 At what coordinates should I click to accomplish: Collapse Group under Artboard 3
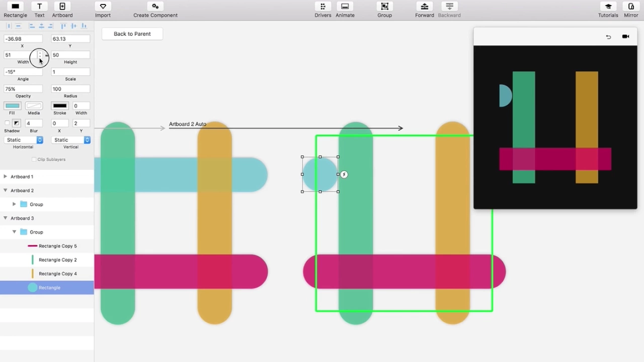coord(14,232)
